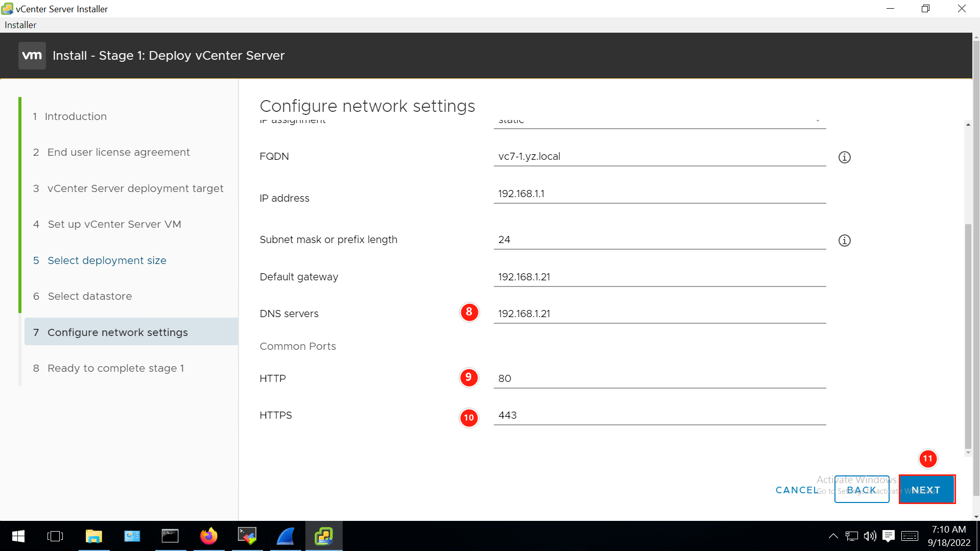Click the Common Ports heading
Image resolution: width=980 pixels, height=551 pixels.
point(298,346)
